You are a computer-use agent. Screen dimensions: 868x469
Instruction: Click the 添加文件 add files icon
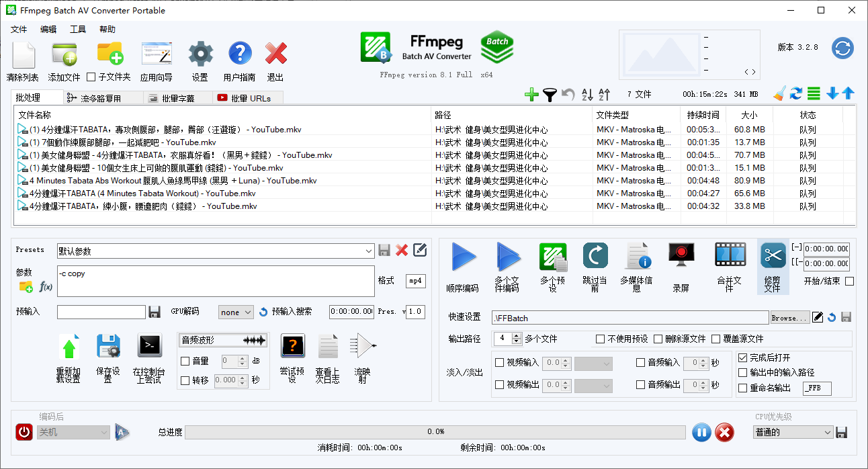pyautogui.click(x=64, y=54)
